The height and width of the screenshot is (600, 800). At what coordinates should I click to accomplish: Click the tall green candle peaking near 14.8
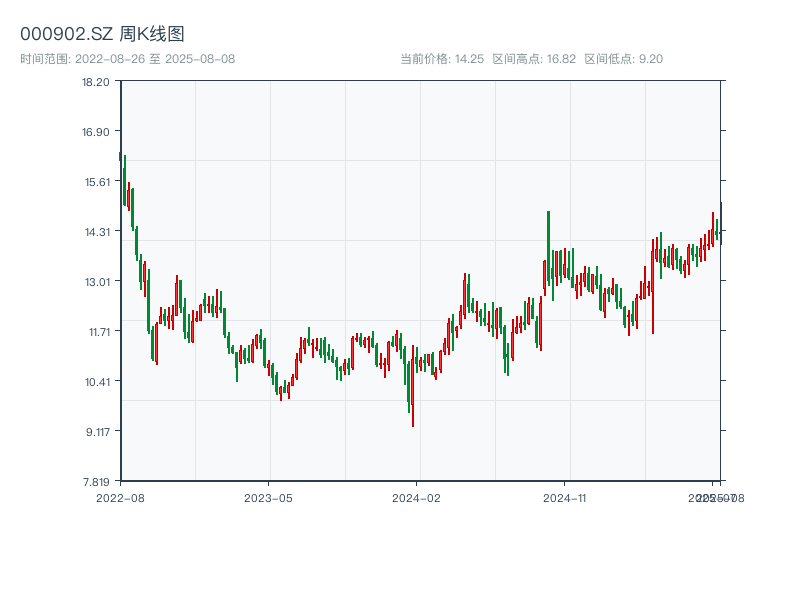point(548,245)
